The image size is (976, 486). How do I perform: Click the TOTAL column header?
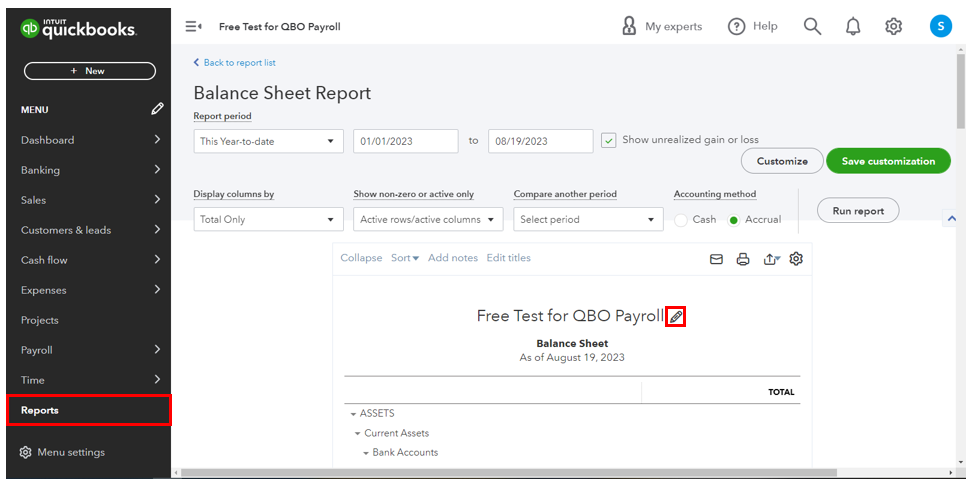tap(781, 392)
